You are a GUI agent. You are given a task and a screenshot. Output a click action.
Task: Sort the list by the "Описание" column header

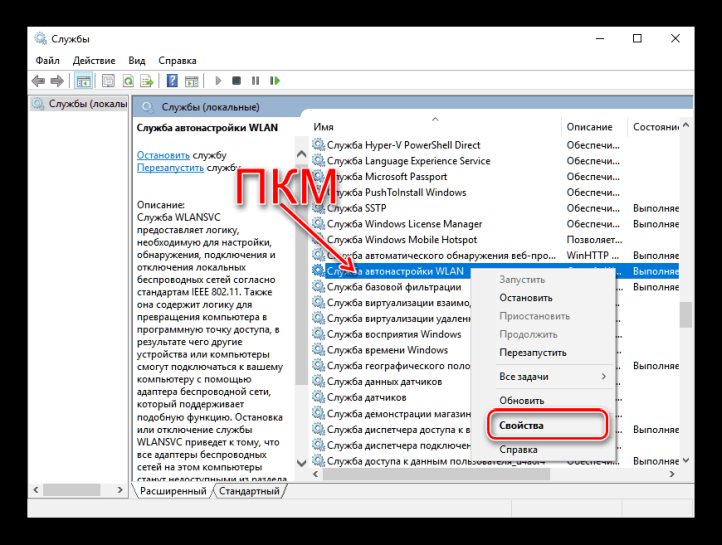(x=589, y=127)
